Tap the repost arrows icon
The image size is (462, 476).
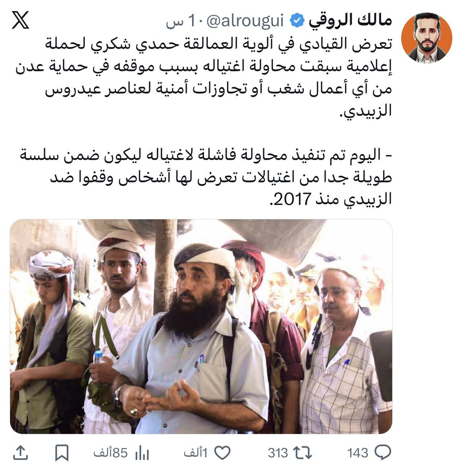pyautogui.click(x=302, y=453)
